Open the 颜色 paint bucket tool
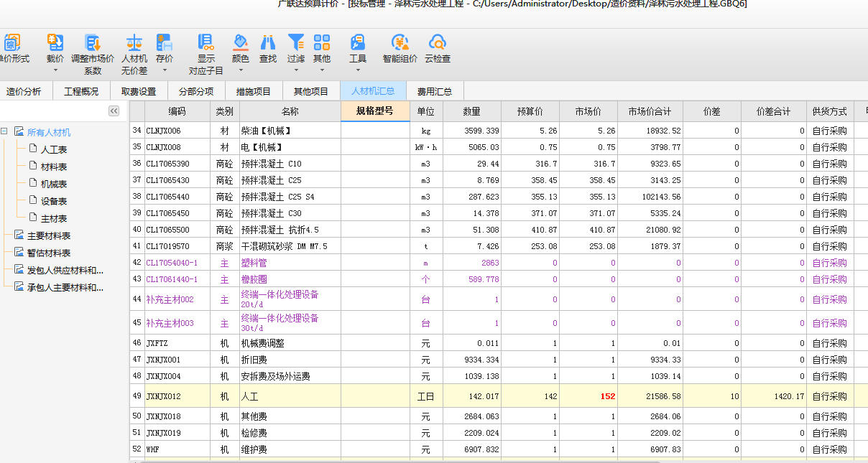 pyautogui.click(x=241, y=42)
